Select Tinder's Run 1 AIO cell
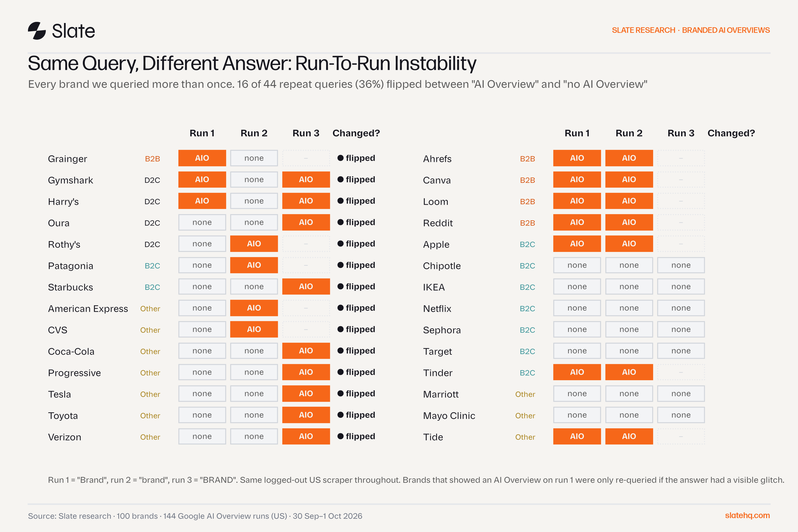 point(577,372)
